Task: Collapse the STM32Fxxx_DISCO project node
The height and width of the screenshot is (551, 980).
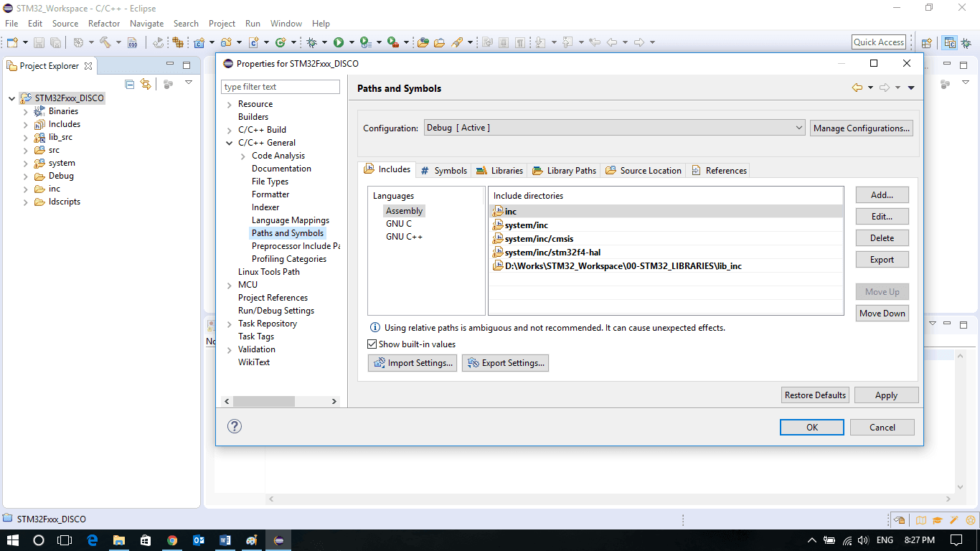Action: click(12, 98)
